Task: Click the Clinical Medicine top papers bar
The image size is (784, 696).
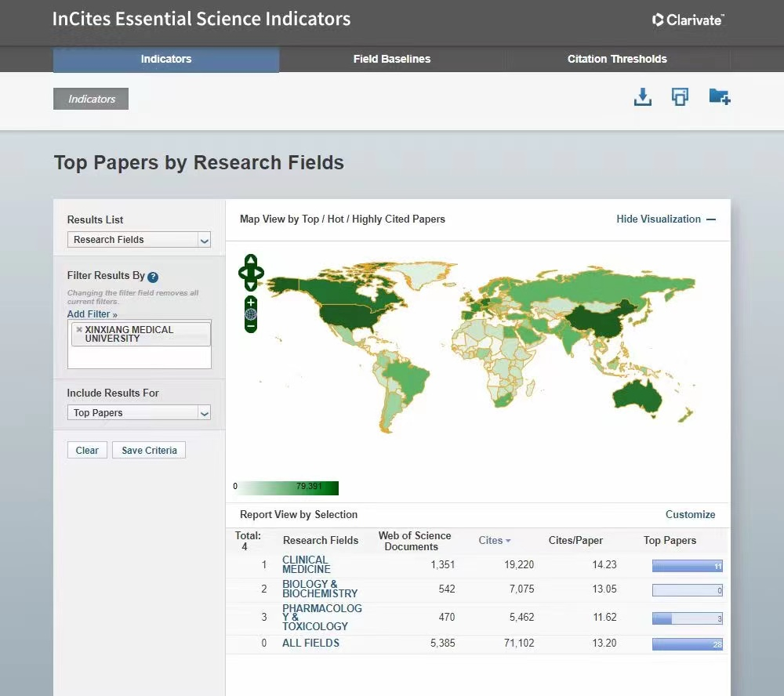Action: (687, 566)
